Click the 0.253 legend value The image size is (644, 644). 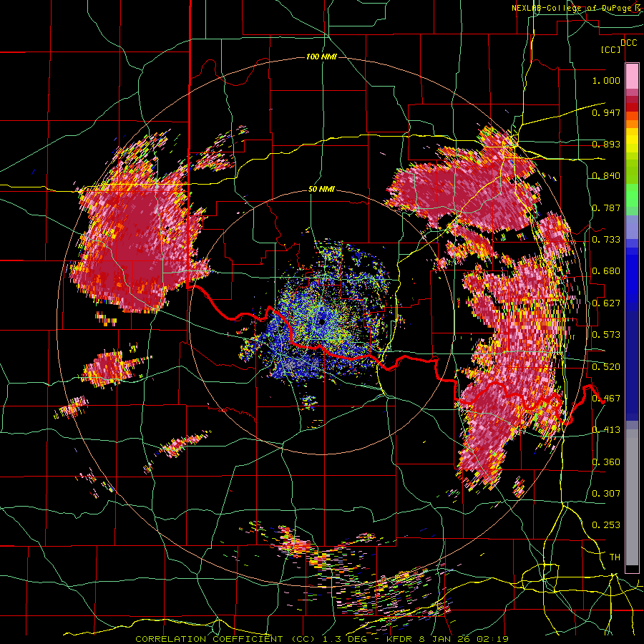pyautogui.click(x=606, y=525)
